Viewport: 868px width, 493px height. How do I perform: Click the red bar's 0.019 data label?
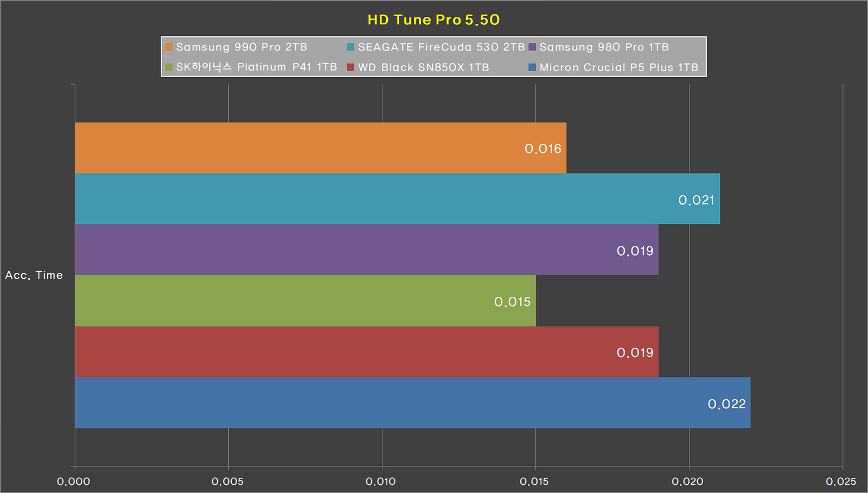(x=635, y=353)
